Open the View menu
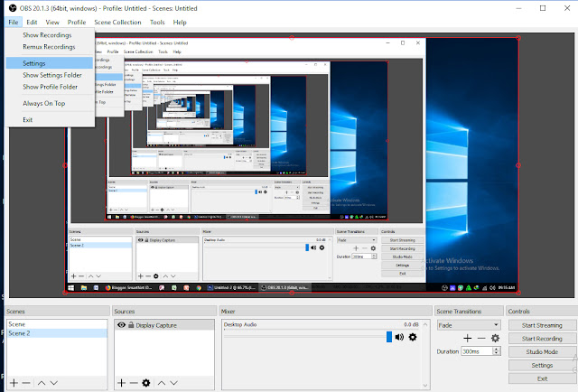Viewport: 578px width, 392px height. point(52,22)
